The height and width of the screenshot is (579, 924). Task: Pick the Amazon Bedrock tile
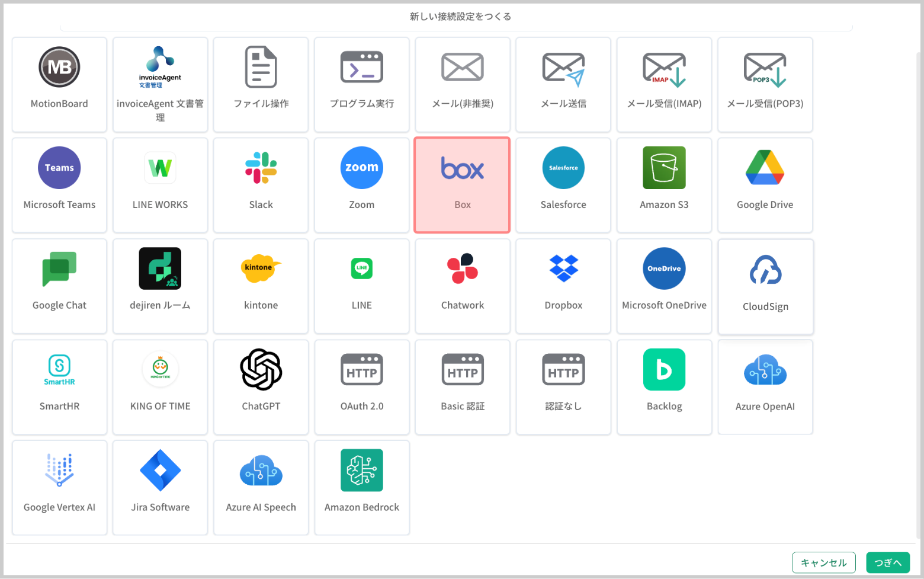pyautogui.click(x=362, y=488)
